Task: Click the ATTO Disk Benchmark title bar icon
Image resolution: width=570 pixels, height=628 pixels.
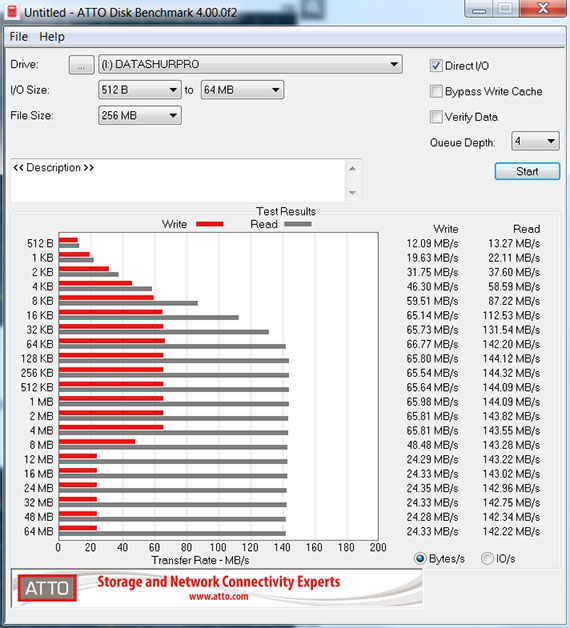Action: point(12,11)
